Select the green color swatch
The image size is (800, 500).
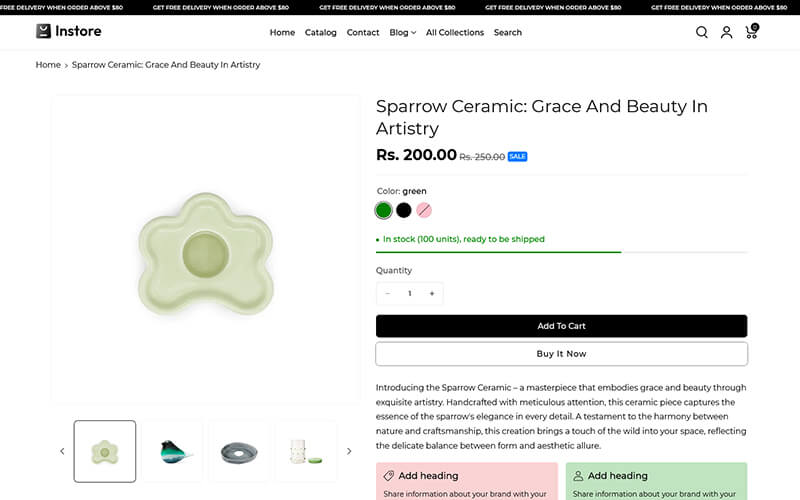384,210
